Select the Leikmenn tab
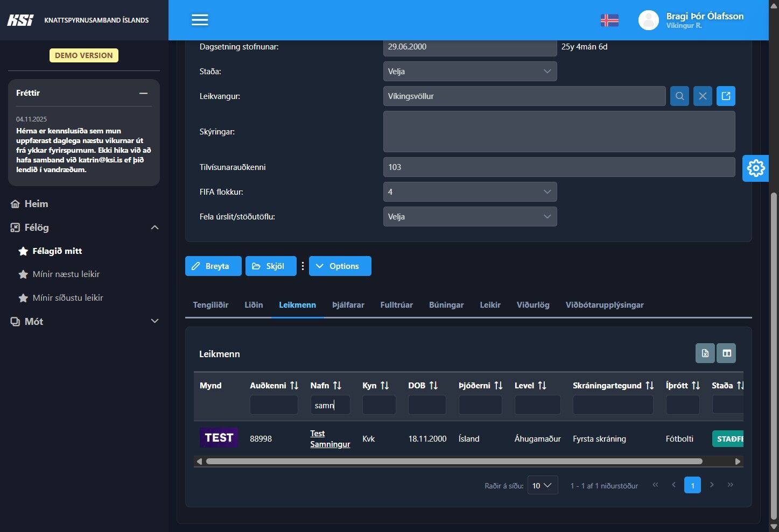This screenshot has width=779, height=532. tap(297, 305)
